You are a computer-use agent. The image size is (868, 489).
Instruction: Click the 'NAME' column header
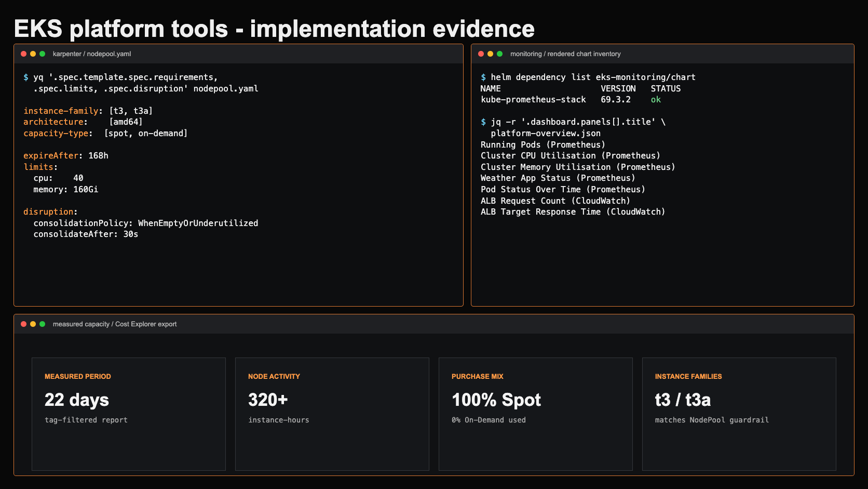491,88
